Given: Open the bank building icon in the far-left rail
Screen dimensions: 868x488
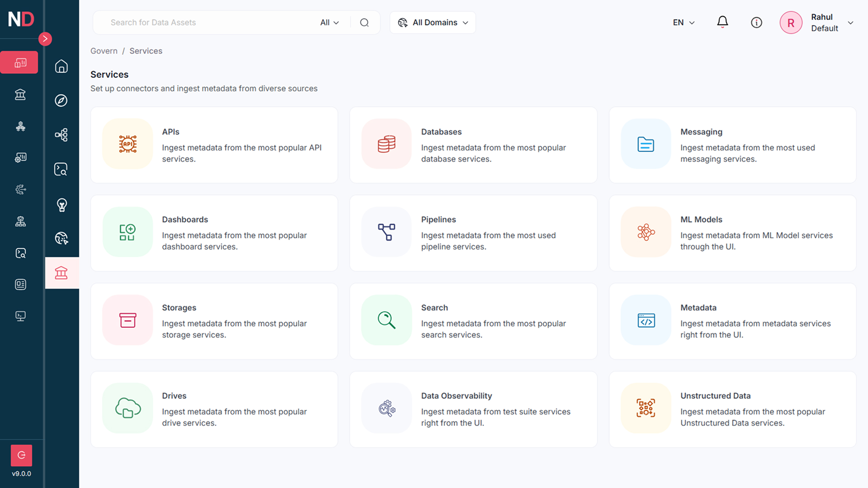Looking at the screenshot, I should pyautogui.click(x=20, y=95).
